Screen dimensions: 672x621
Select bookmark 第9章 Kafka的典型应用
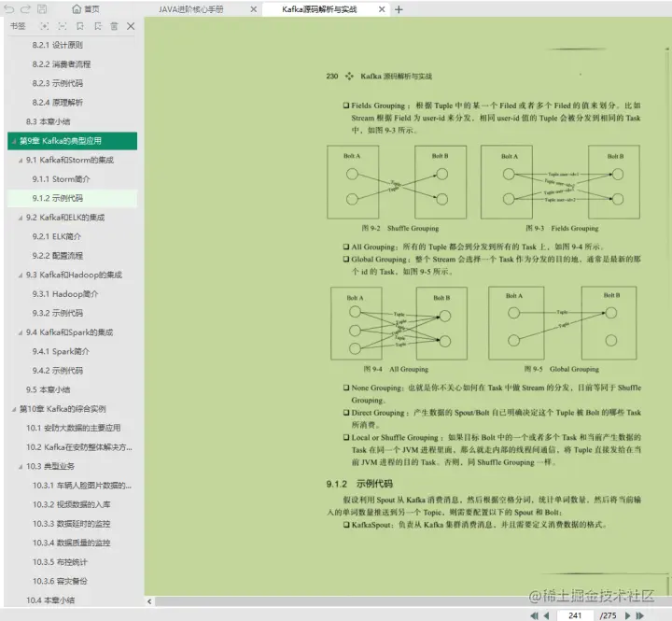pyautogui.click(x=73, y=141)
